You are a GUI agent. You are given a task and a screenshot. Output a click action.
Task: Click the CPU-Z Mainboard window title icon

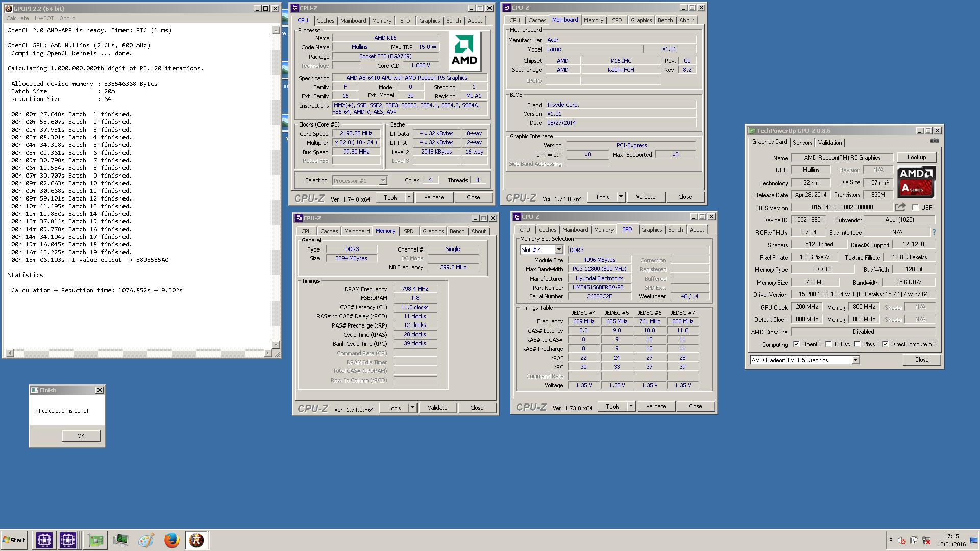(x=507, y=8)
